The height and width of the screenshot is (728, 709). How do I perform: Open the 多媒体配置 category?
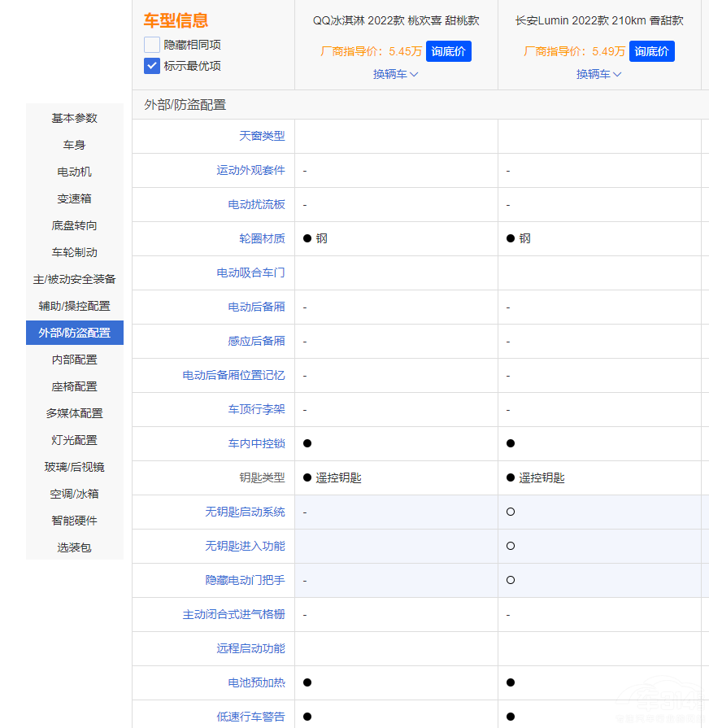click(x=74, y=412)
